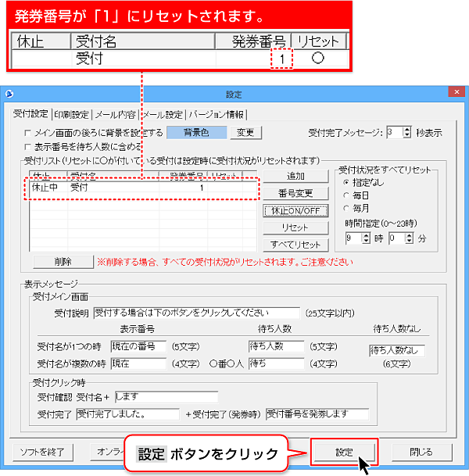Click the 追加 button
This screenshot has height=476, width=469.
(295, 176)
